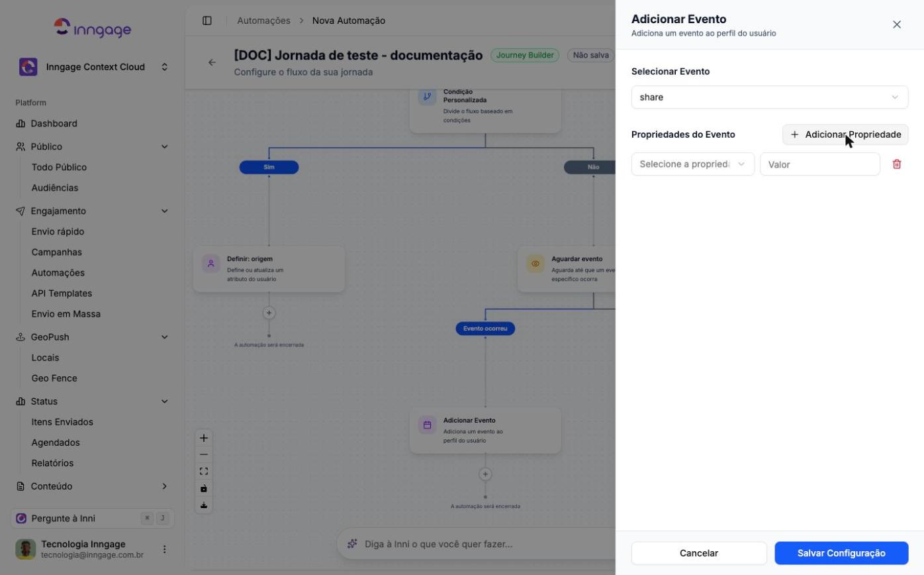924x575 pixels.
Task: Close the Adicionar Evento panel
Action: 897,25
